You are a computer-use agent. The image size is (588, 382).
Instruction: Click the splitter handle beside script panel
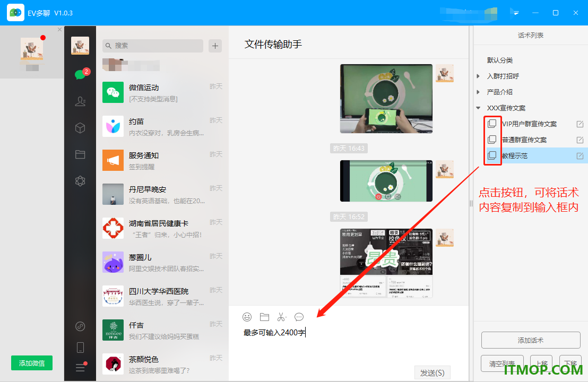(x=471, y=203)
